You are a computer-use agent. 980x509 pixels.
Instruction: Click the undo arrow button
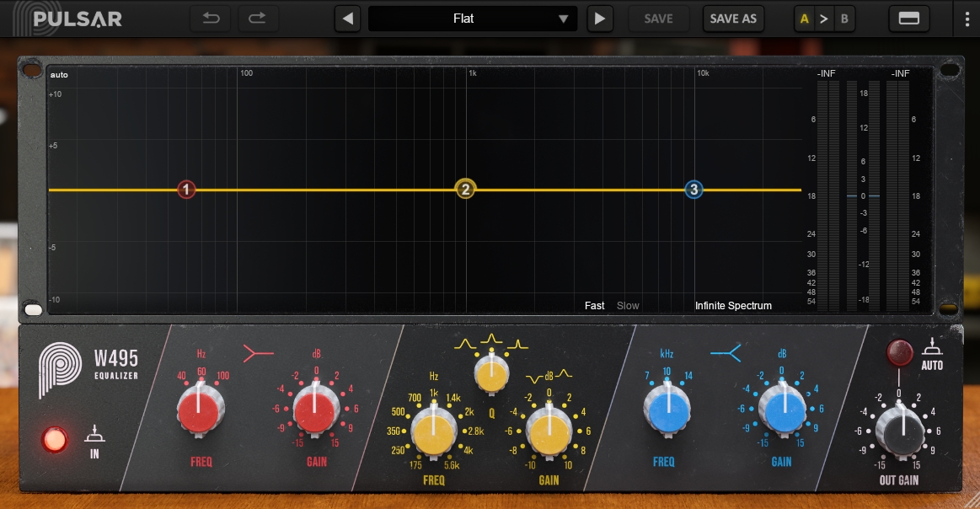(212, 19)
